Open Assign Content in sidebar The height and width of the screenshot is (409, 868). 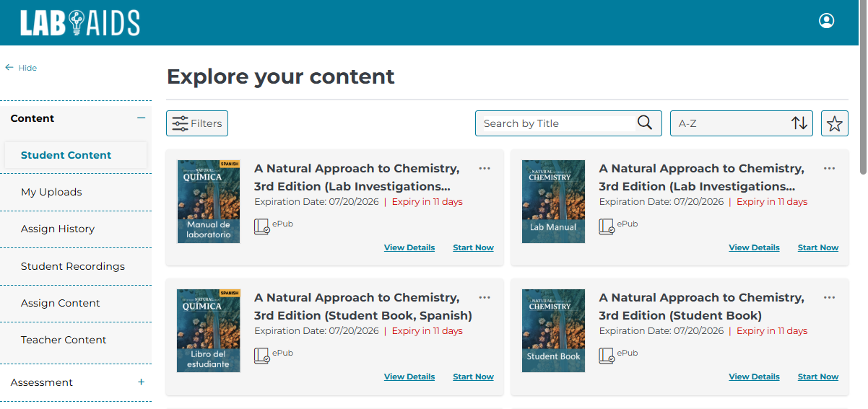61,303
